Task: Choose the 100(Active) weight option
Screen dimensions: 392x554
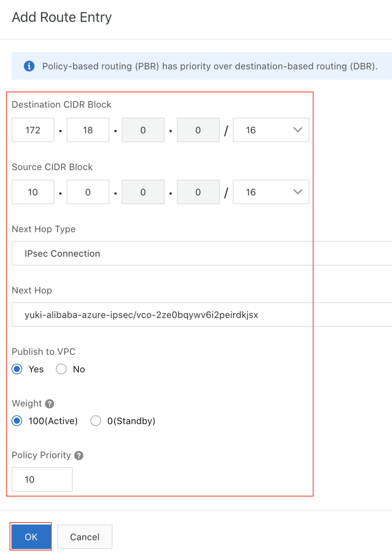Action: click(x=17, y=421)
